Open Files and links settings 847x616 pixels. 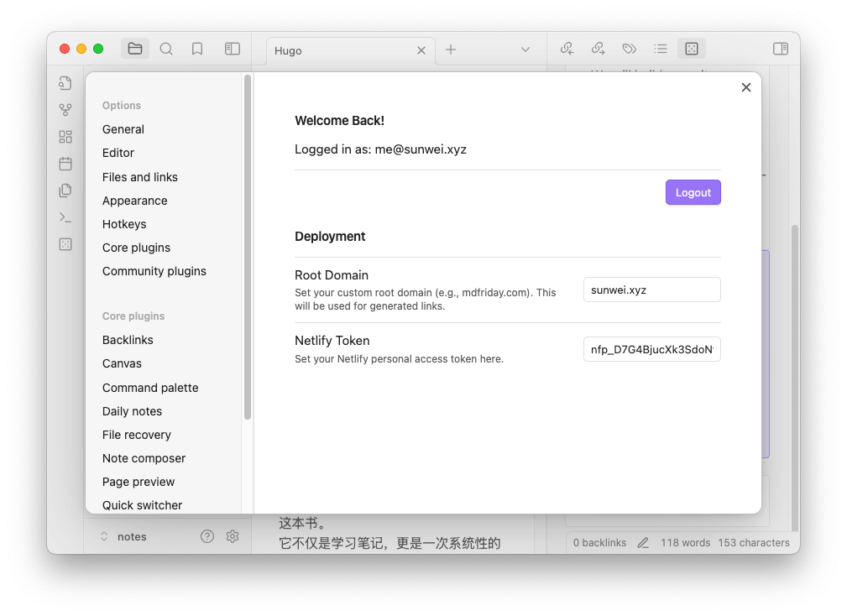point(140,177)
